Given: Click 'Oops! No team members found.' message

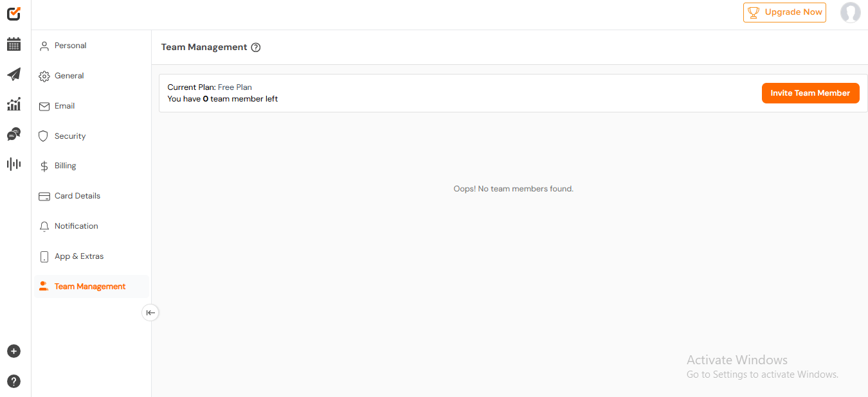Looking at the screenshot, I should pos(513,189).
